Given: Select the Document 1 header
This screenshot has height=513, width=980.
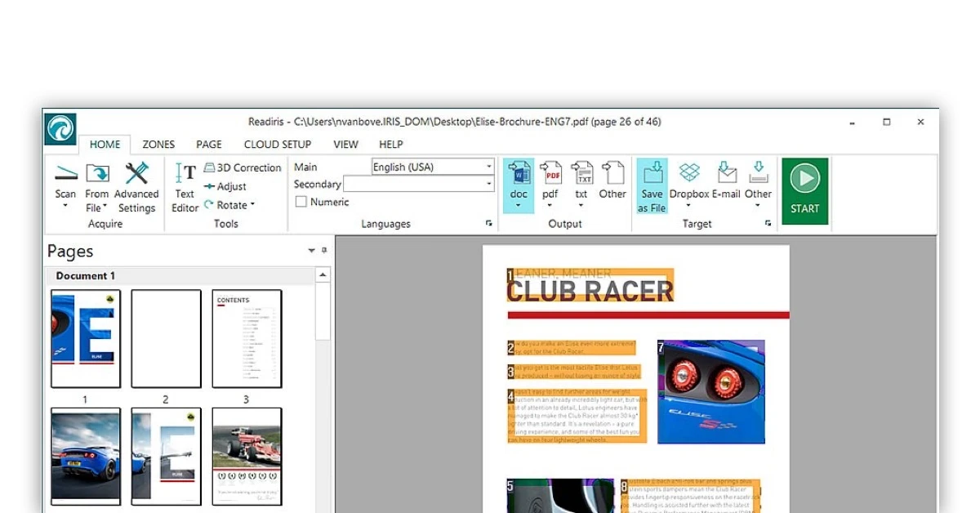Looking at the screenshot, I should tap(179, 275).
